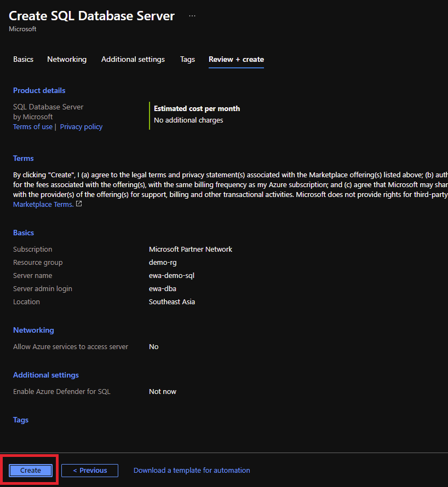Open the Marketplace Terms link
448x487 pixels.
[x=43, y=204]
